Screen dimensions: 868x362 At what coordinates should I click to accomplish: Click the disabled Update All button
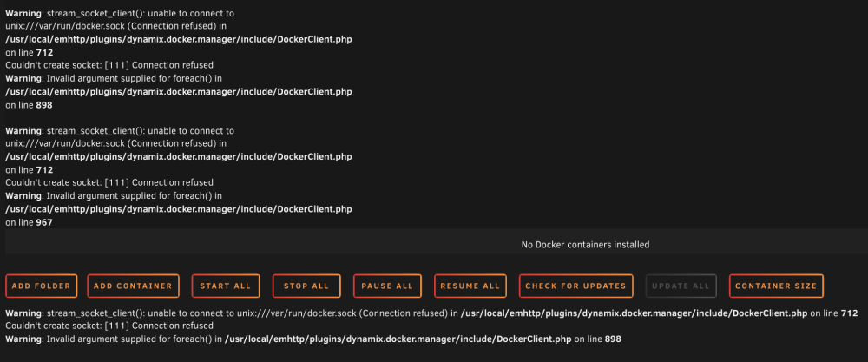pyautogui.click(x=681, y=286)
